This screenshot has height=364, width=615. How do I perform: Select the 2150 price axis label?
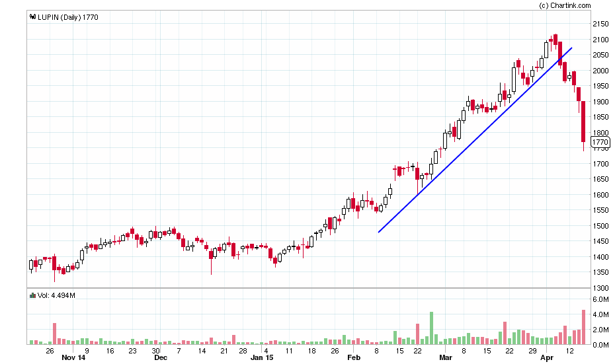point(600,24)
